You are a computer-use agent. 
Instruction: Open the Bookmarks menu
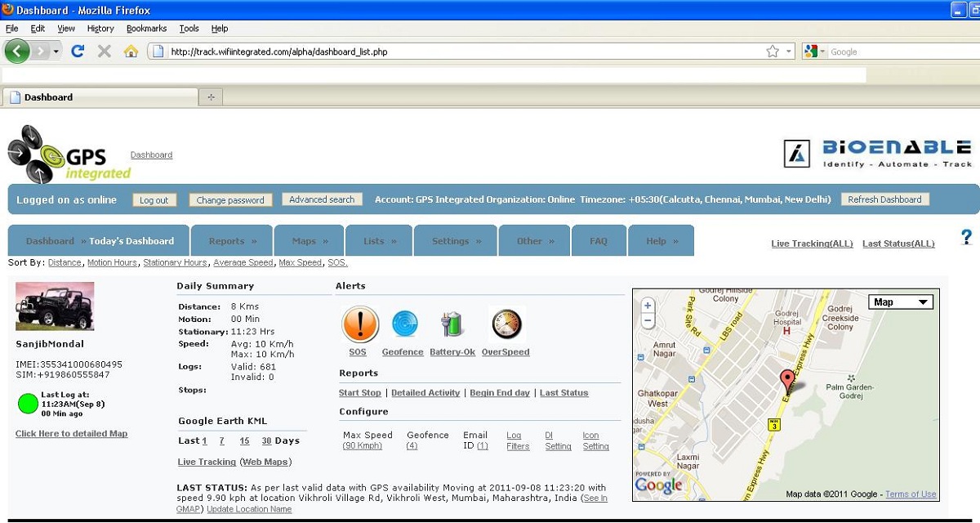point(146,28)
